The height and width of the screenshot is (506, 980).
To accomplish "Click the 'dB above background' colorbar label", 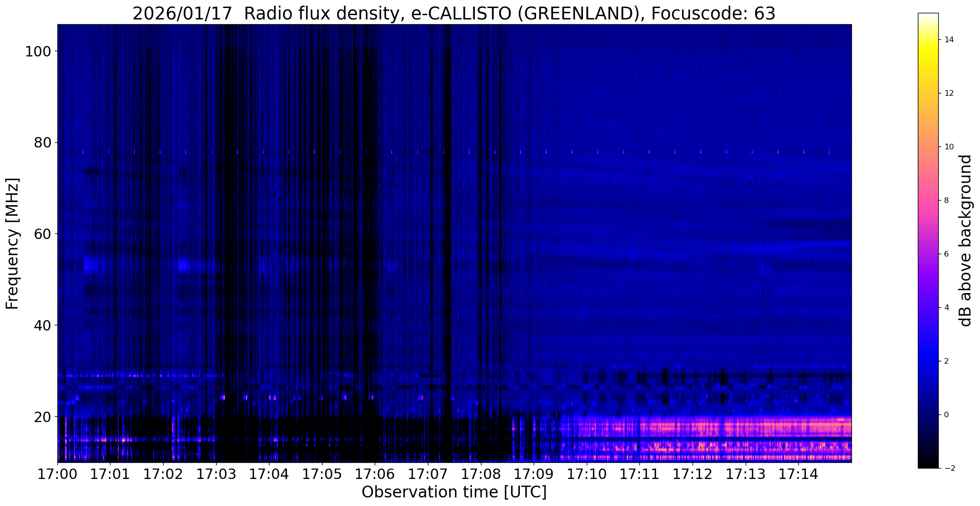I will coord(965,240).
